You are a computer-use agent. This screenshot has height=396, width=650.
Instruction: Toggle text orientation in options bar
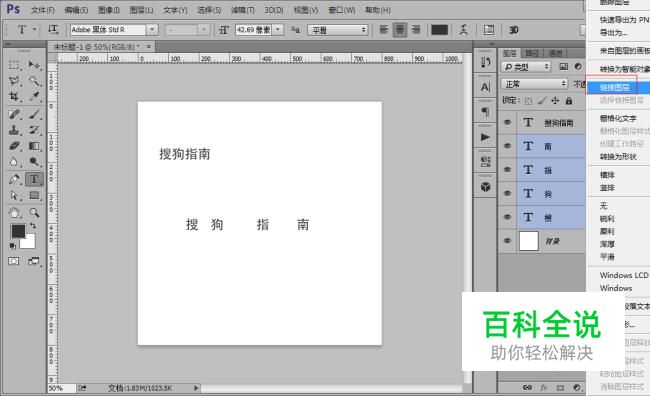[53, 29]
